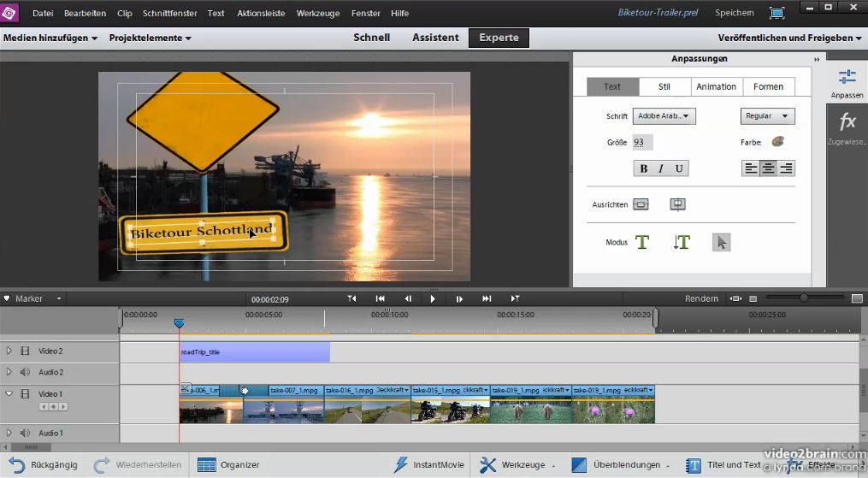This screenshot has width=868, height=478.
Task: Open the Werkzeuge menu in menu bar
Action: coord(318,13)
